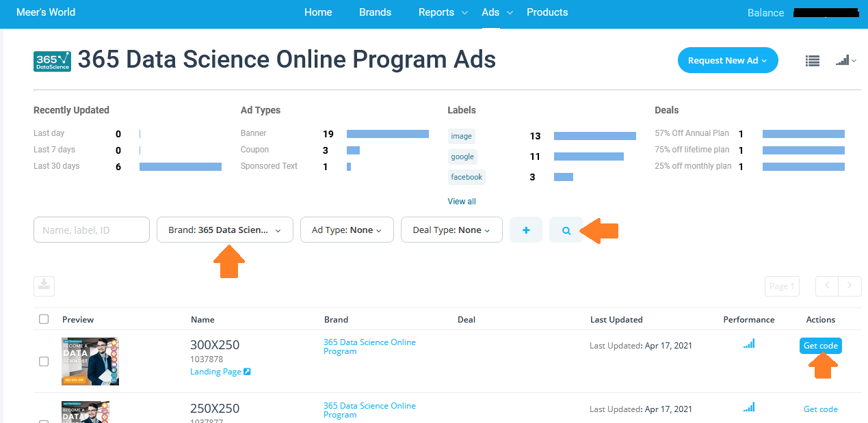Click the Balance label in the header

coord(766,13)
